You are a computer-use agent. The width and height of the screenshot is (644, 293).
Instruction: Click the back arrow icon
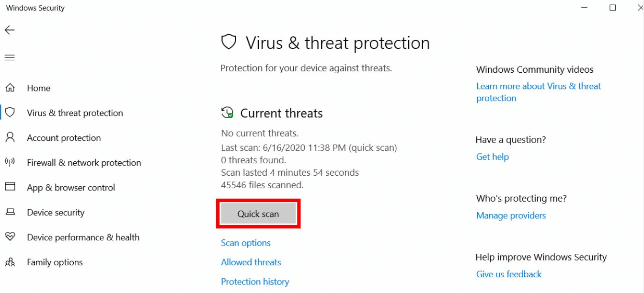tap(10, 30)
